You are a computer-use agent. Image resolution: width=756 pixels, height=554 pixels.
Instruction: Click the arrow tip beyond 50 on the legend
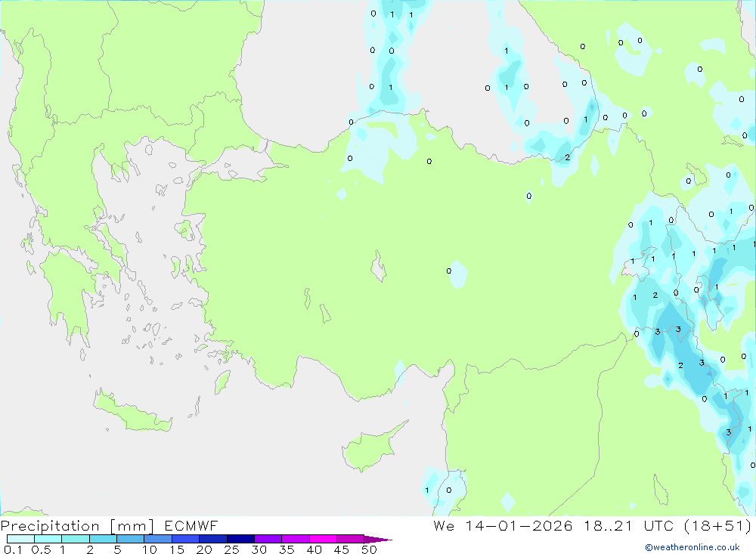point(378,539)
